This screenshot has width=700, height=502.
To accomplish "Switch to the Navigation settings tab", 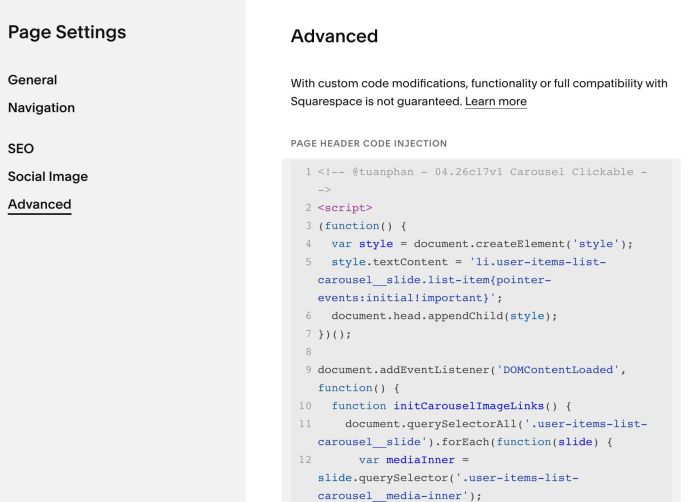I will [41, 108].
